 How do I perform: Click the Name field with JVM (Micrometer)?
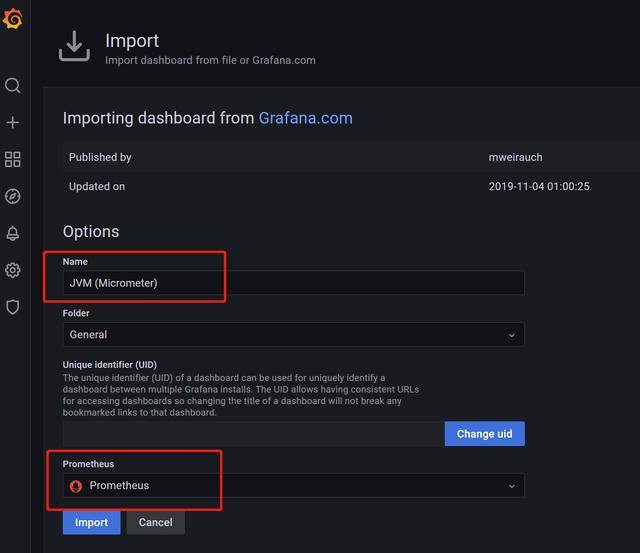click(x=293, y=283)
